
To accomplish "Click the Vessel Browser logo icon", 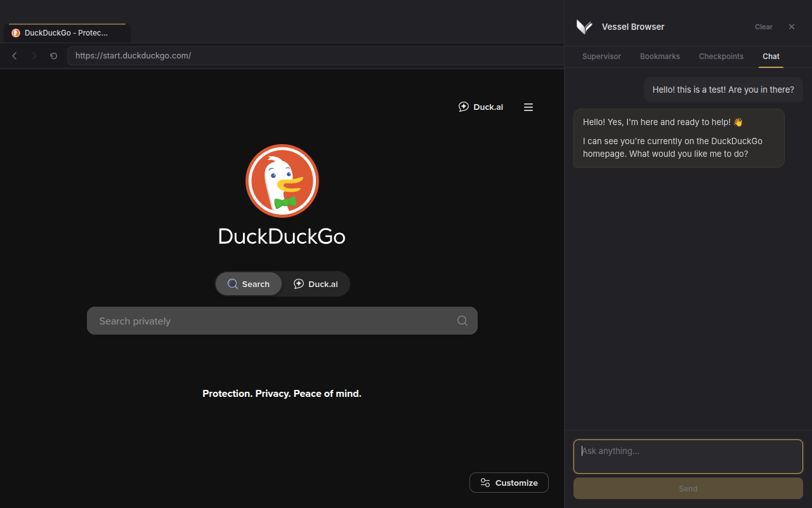I will tap(584, 27).
